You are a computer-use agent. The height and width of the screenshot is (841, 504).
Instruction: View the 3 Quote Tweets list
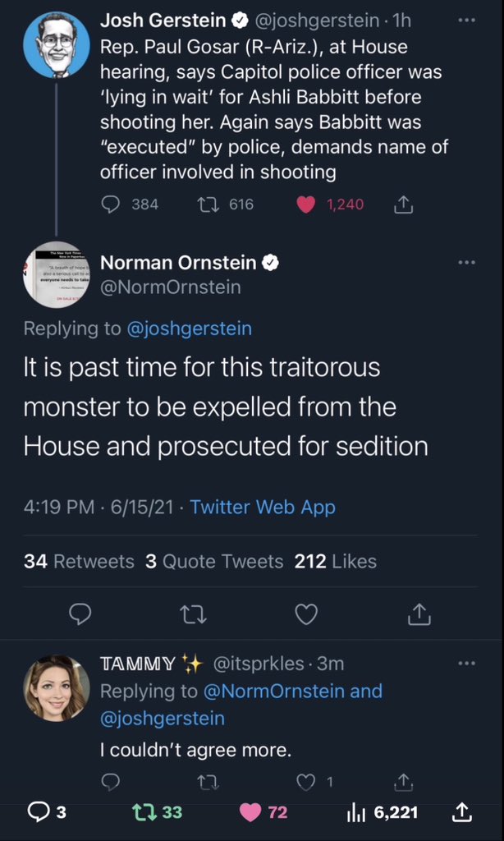click(x=214, y=562)
